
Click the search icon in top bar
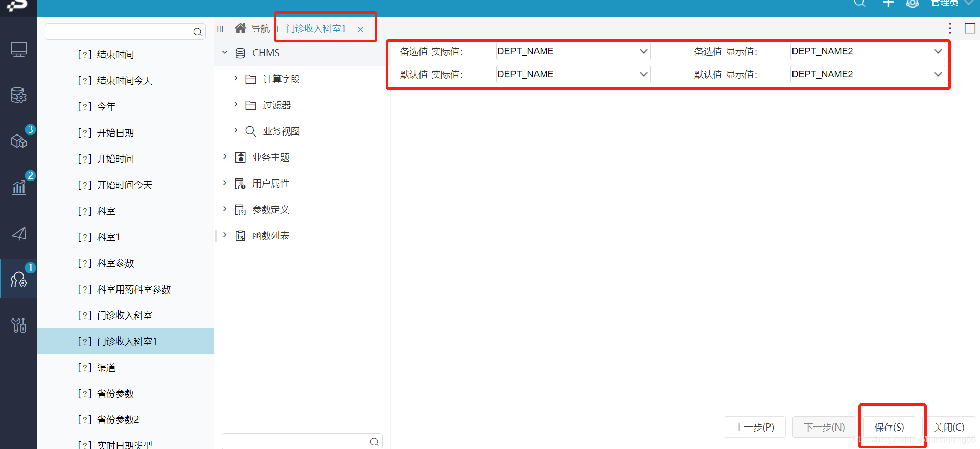click(860, 3)
